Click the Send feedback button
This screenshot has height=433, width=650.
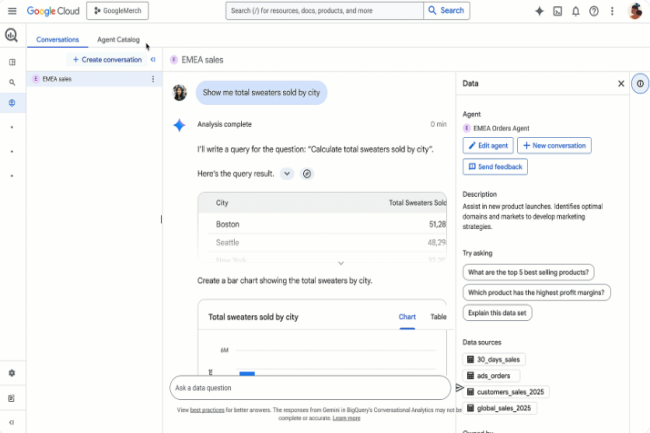coord(495,167)
